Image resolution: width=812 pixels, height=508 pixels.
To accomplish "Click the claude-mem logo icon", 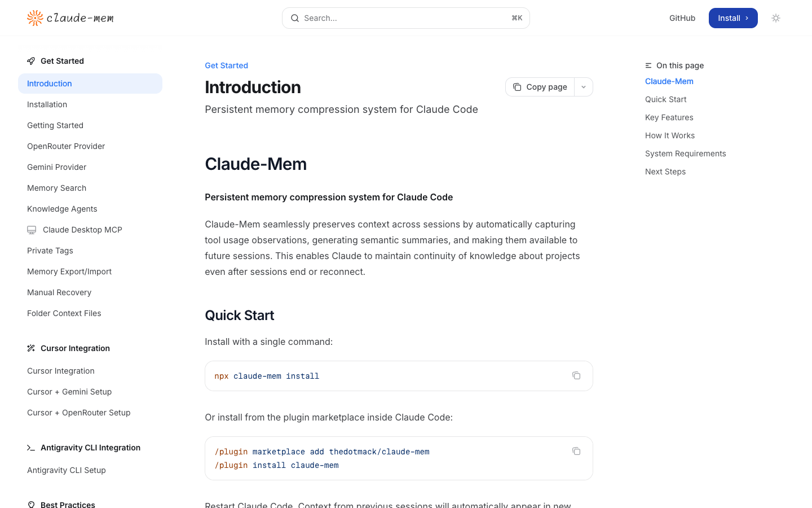I will tap(35, 18).
